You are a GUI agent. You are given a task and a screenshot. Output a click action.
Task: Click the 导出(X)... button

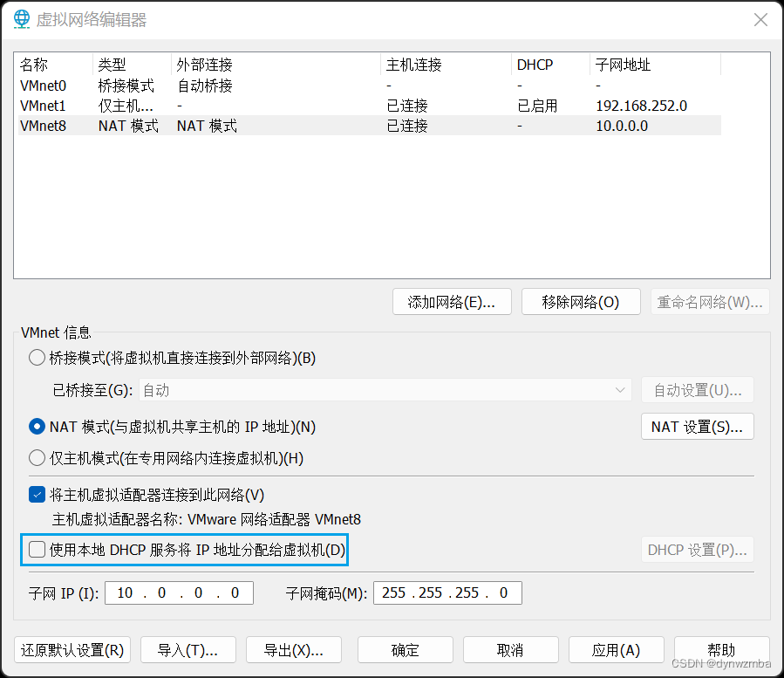(294, 650)
